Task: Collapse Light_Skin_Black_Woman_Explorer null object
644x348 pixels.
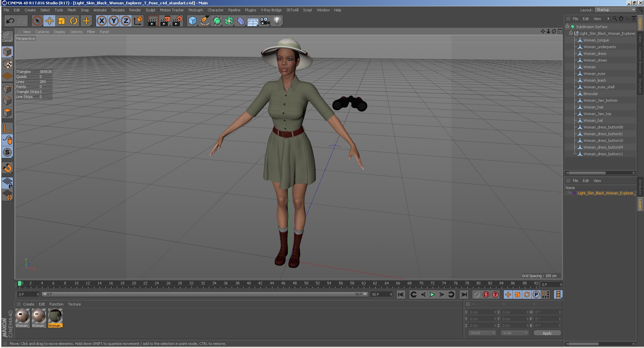Action: point(571,33)
